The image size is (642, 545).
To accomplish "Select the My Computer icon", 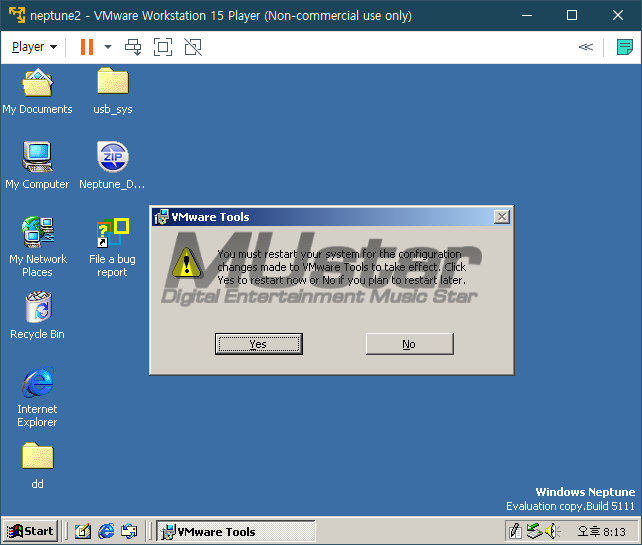I will pos(37,166).
